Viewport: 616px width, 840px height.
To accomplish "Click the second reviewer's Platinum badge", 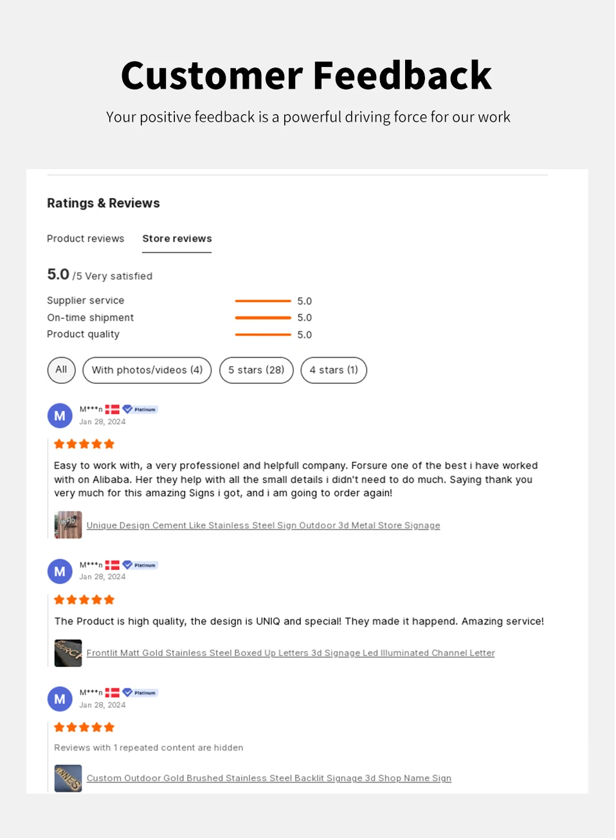I will 140,565.
